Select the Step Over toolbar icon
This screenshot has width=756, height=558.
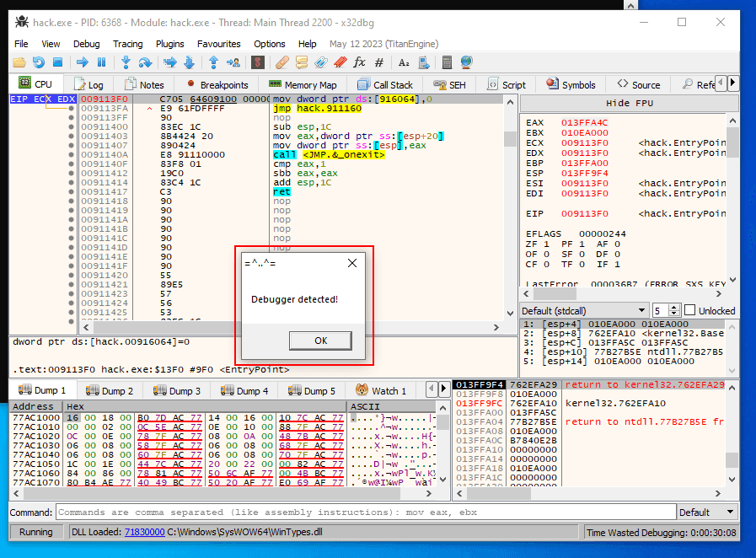click(x=144, y=62)
